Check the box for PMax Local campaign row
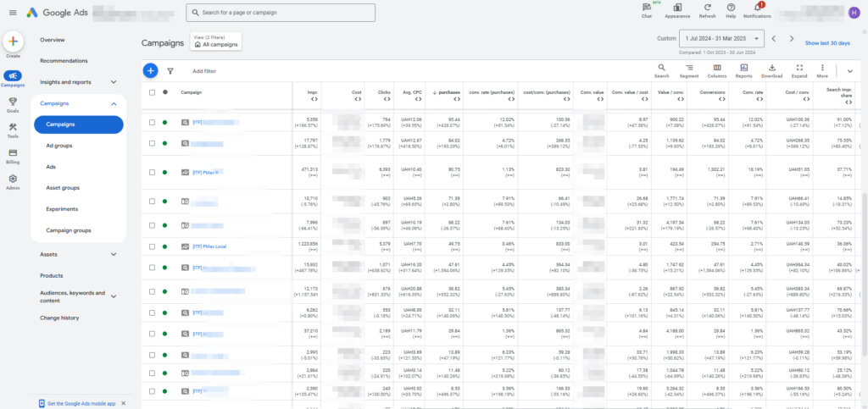 pyautogui.click(x=152, y=246)
